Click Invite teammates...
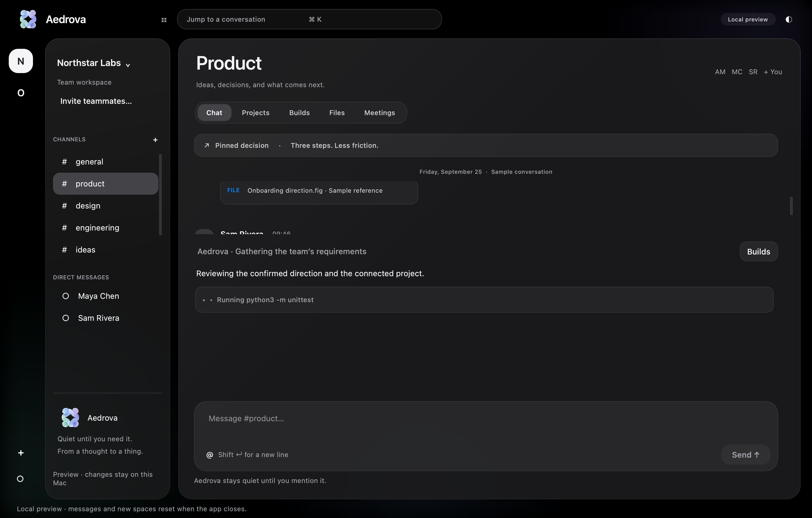This screenshot has height=518, width=812. coord(96,101)
